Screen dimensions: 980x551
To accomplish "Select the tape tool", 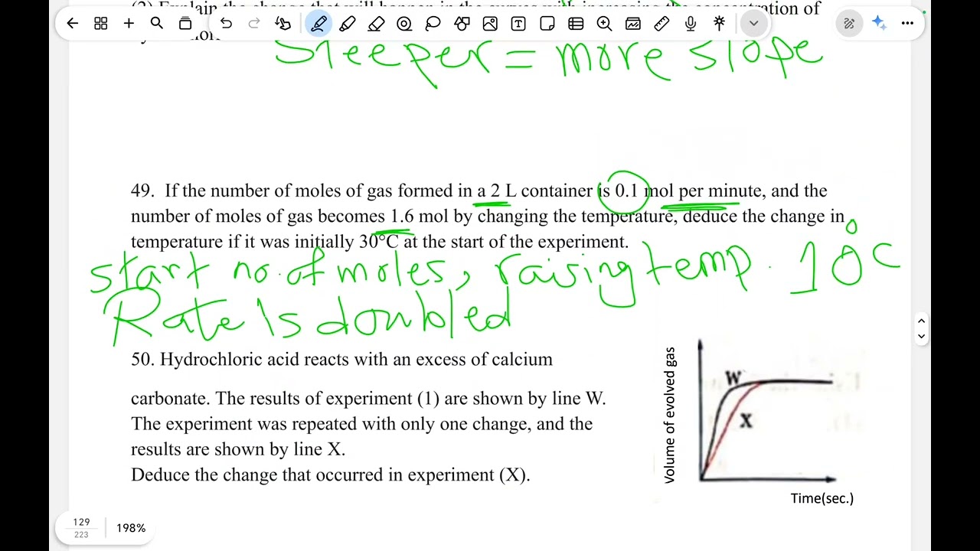I will (x=404, y=24).
